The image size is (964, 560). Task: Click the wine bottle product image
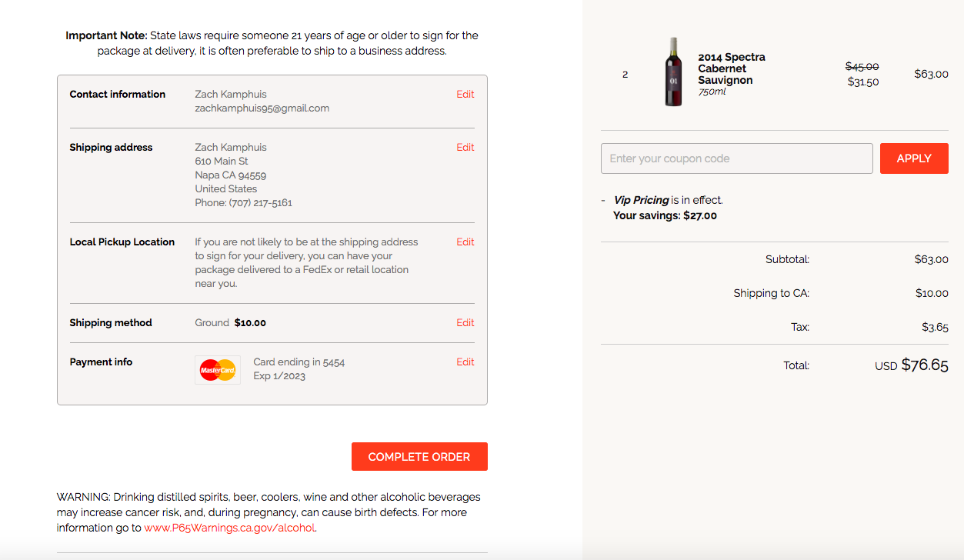point(673,72)
